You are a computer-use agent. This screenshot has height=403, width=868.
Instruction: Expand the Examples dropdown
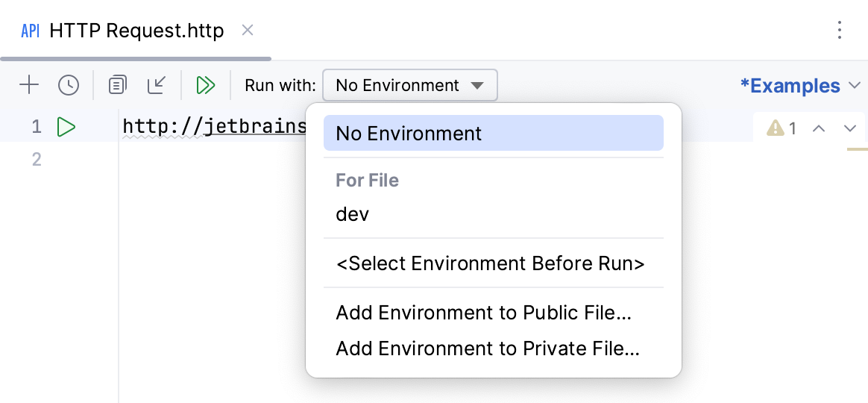click(x=800, y=86)
